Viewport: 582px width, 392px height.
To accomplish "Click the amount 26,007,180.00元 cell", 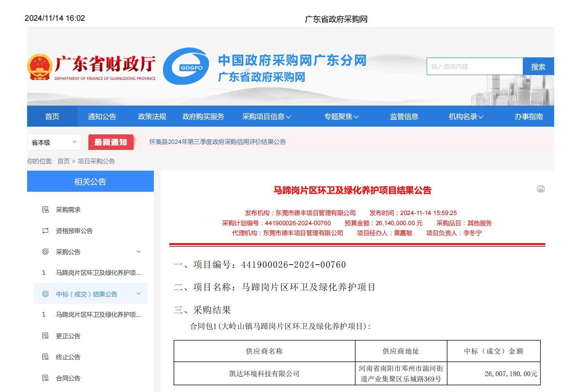I will click(494, 373).
